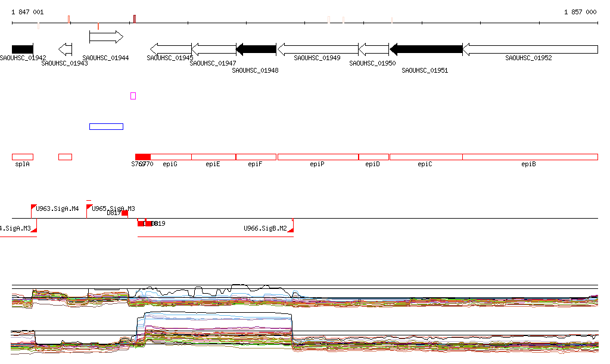Click the SAOUHSC_01942 black gene arrow

point(23,49)
